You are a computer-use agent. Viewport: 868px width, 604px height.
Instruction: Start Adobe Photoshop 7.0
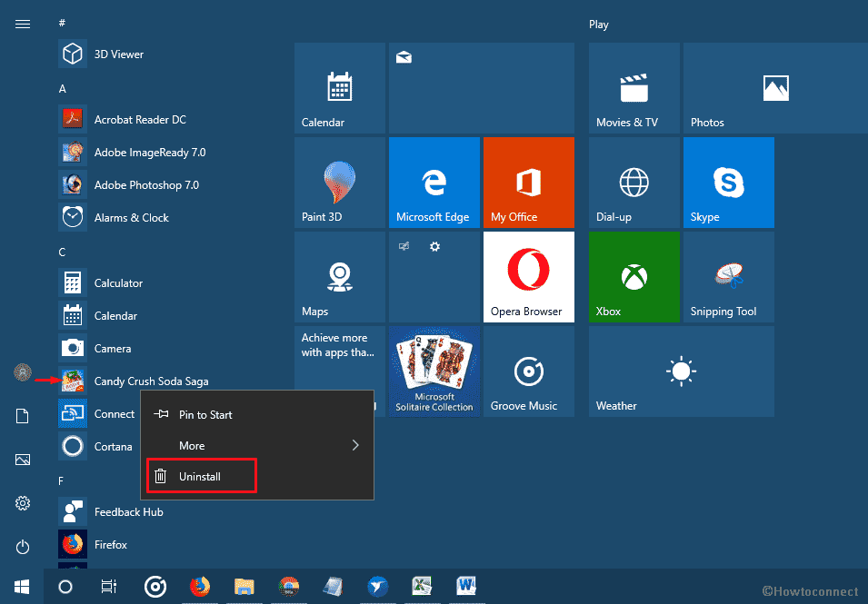click(x=166, y=184)
